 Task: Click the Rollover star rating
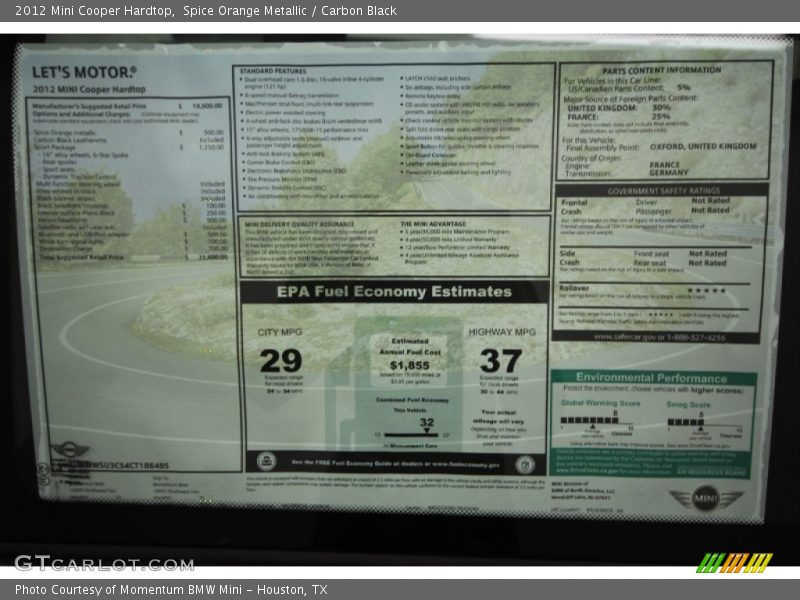[x=706, y=291]
